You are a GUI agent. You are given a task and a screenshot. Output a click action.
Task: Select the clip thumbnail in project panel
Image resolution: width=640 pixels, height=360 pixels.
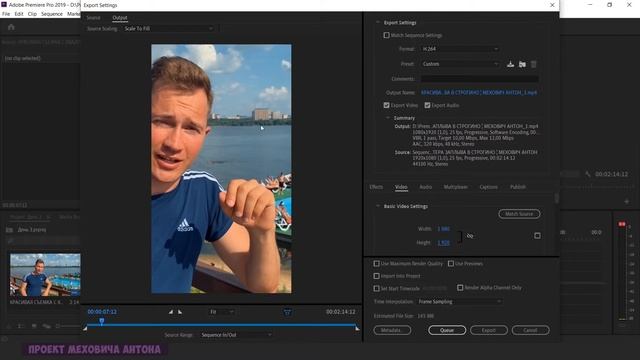click(45, 275)
